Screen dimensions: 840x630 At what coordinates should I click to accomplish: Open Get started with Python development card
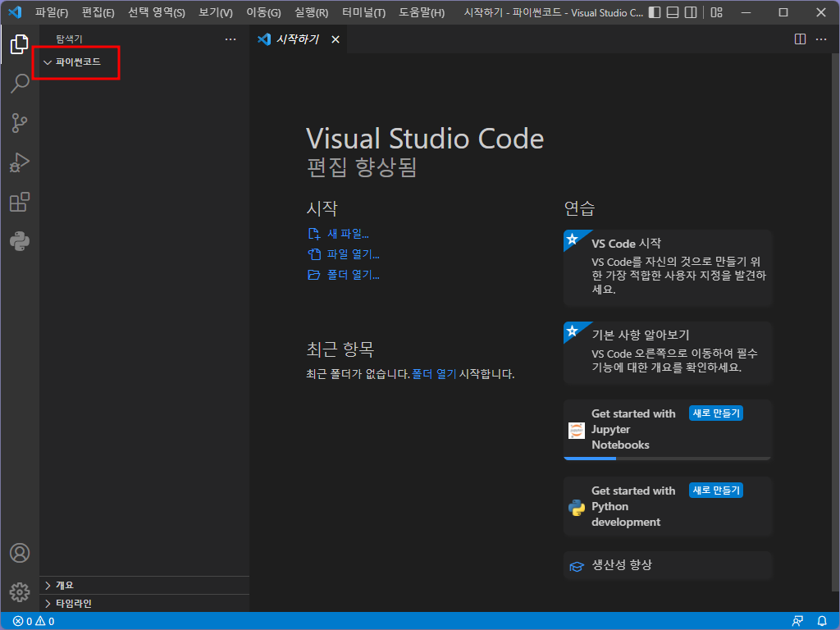click(668, 506)
